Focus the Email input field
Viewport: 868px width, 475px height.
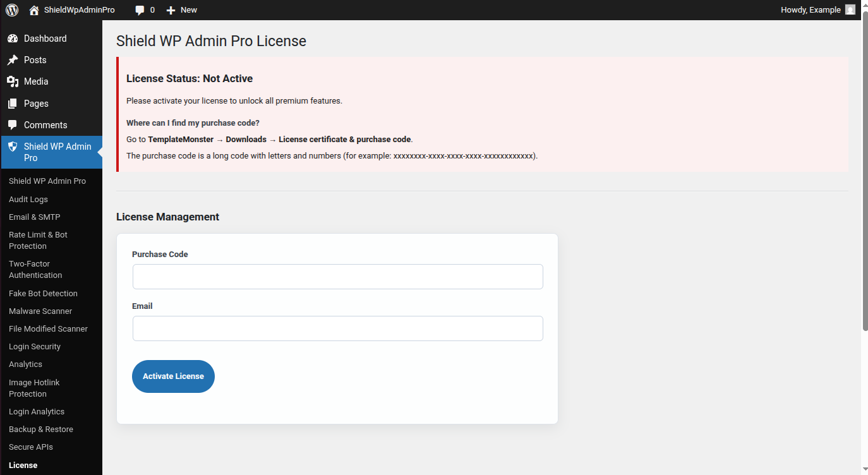338,328
